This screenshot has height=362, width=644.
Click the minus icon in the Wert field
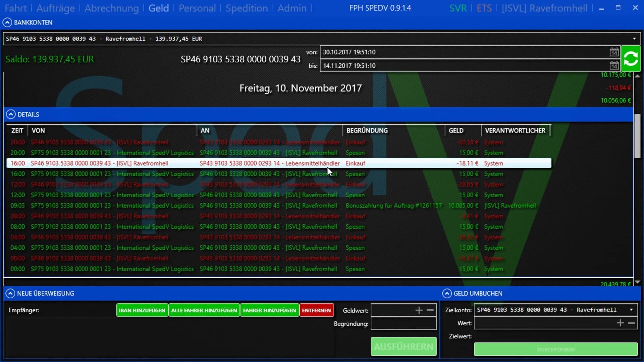(x=631, y=323)
